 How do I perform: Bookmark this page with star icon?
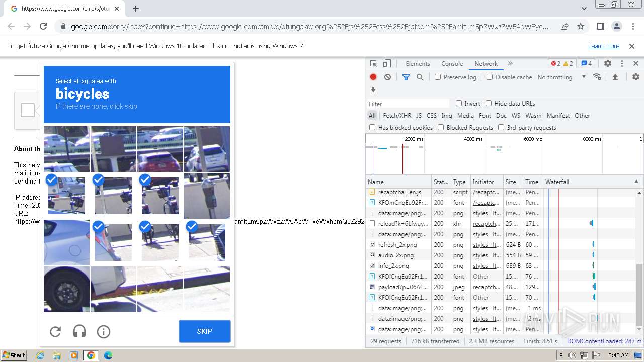click(x=581, y=26)
